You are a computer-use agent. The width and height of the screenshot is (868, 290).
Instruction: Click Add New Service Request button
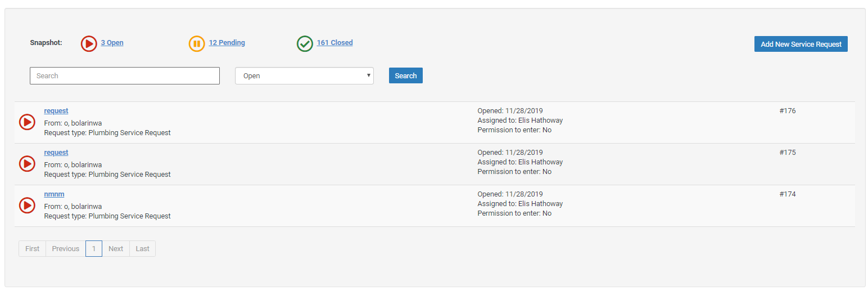coord(801,44)
